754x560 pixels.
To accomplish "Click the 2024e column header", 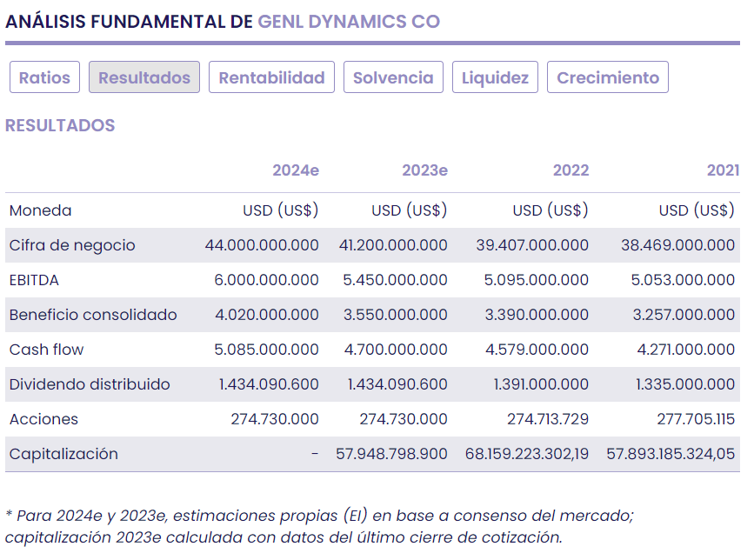I will click(296, 170).
